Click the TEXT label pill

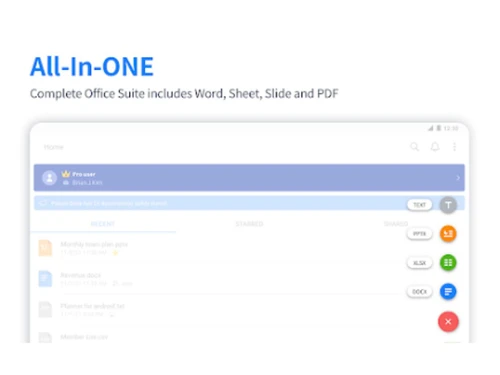click(x=420, y=205)
